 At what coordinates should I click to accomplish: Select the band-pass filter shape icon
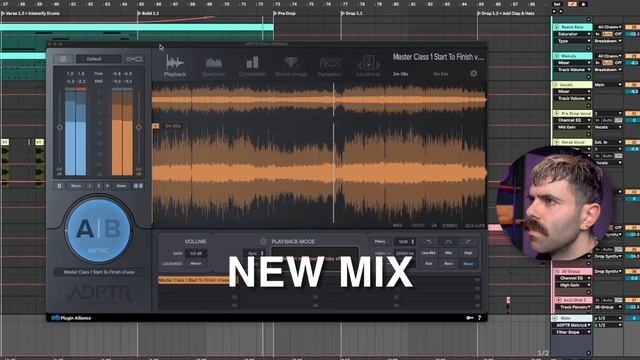(448, 242)
